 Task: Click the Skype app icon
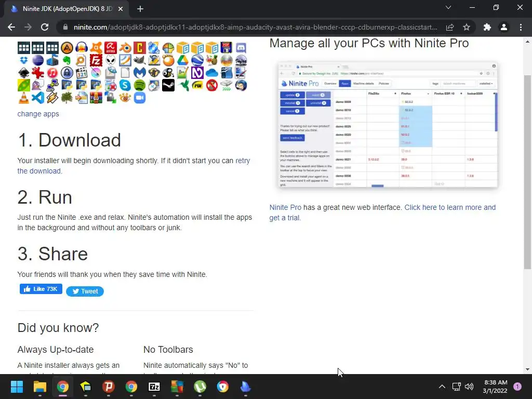pos(125,85)
